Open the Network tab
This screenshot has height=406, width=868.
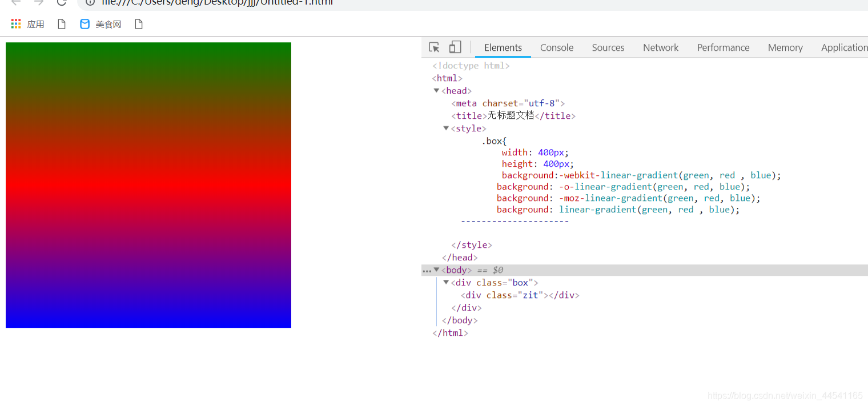(x=661, y=47)
